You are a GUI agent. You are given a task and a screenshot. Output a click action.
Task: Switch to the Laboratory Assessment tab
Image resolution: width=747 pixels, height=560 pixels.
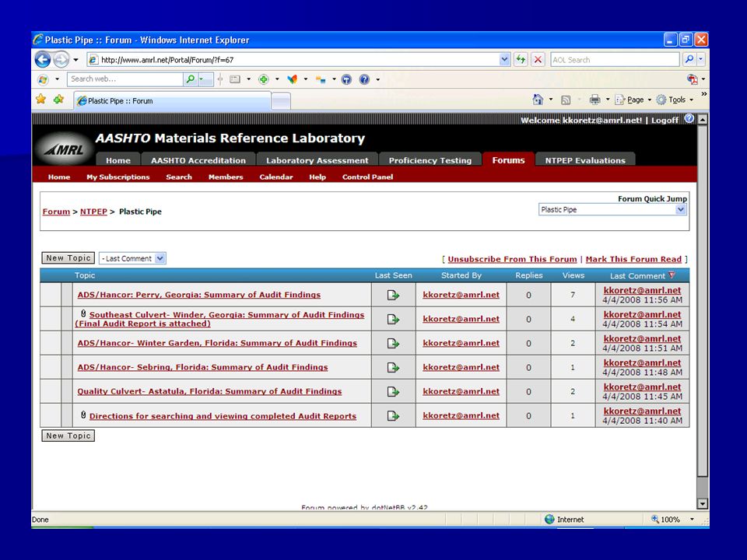317,160
